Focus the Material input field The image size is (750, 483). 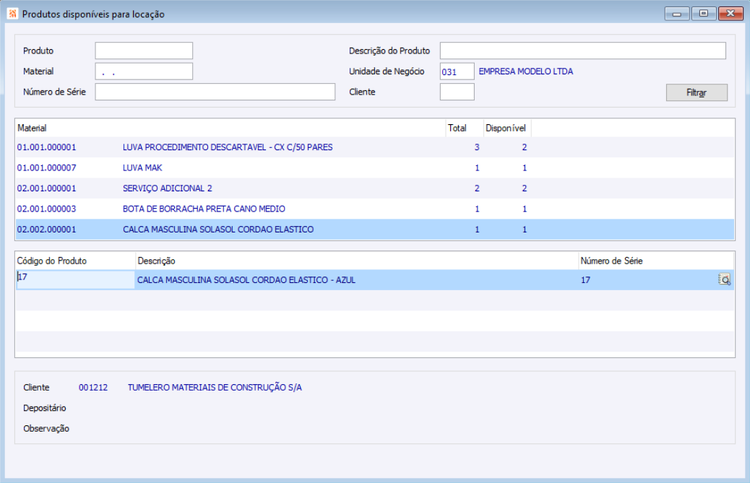click(144, 71)
